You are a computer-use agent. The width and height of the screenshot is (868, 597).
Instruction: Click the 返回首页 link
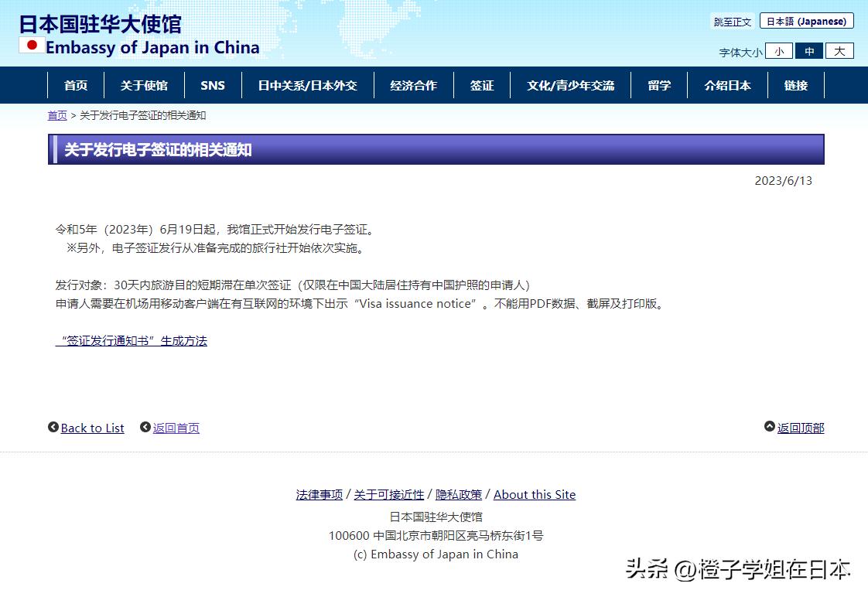176,428
